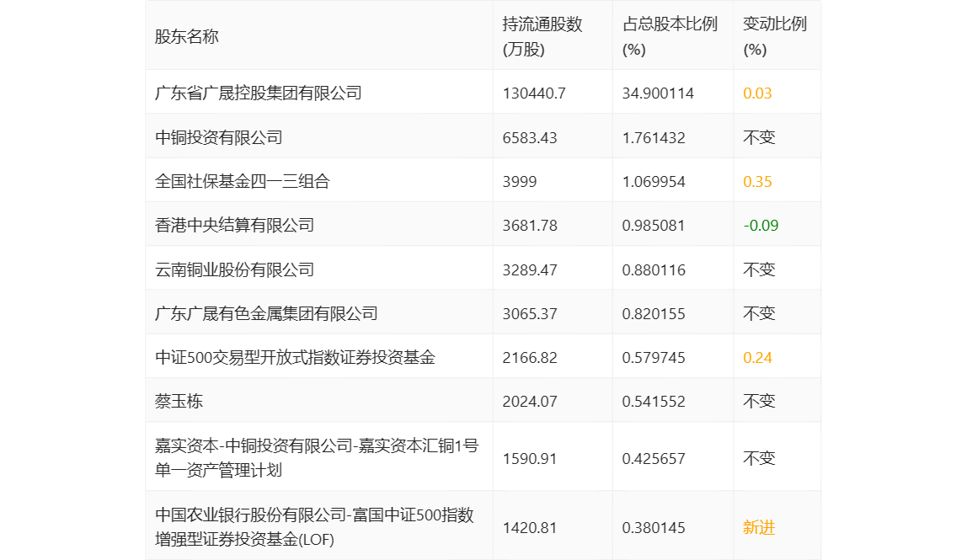Click 不变 in the 广东广晟有色金属集团 row
Screen dimensions: 967x560
(759, 313)
